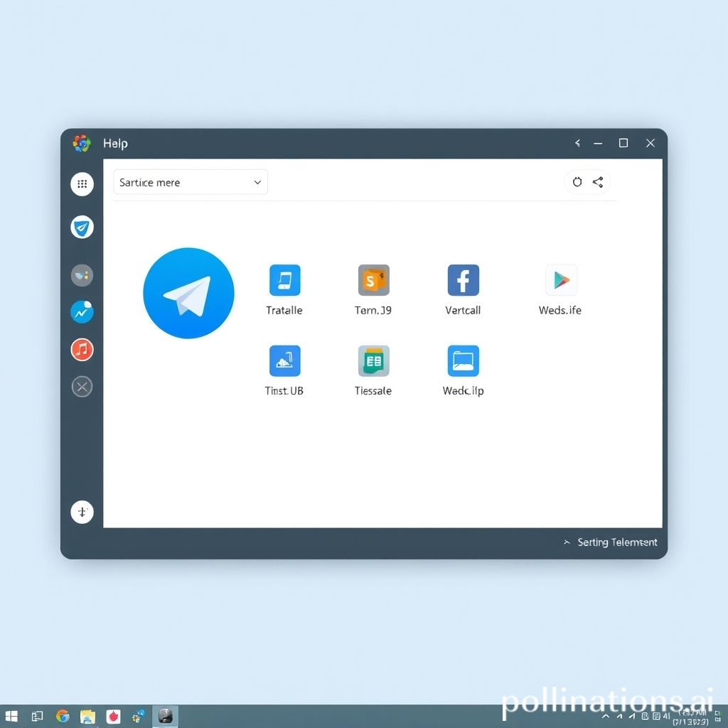Screen dimensions: 728x728
Task: Open the red taskbar app icon
Action: [x=113, y=717]
